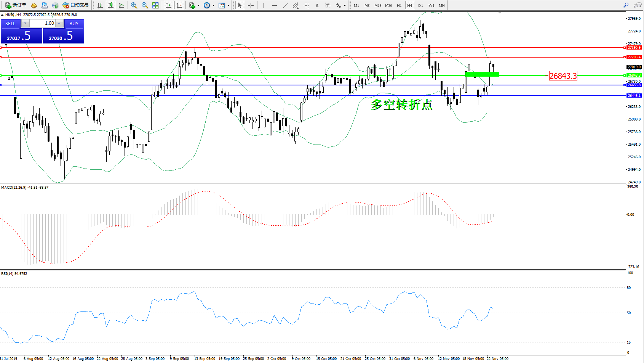Toggle the 自动交易 auto trading button

tap(76, 5)
